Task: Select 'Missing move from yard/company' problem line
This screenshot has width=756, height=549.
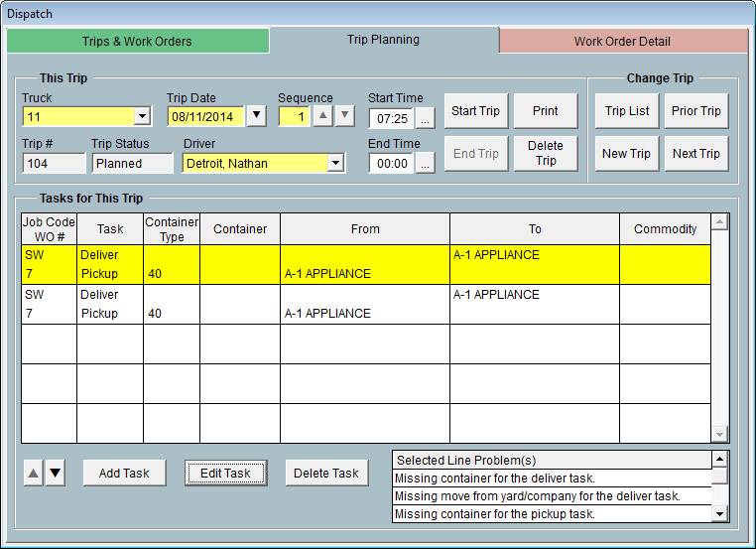Action: click(552, 496)
